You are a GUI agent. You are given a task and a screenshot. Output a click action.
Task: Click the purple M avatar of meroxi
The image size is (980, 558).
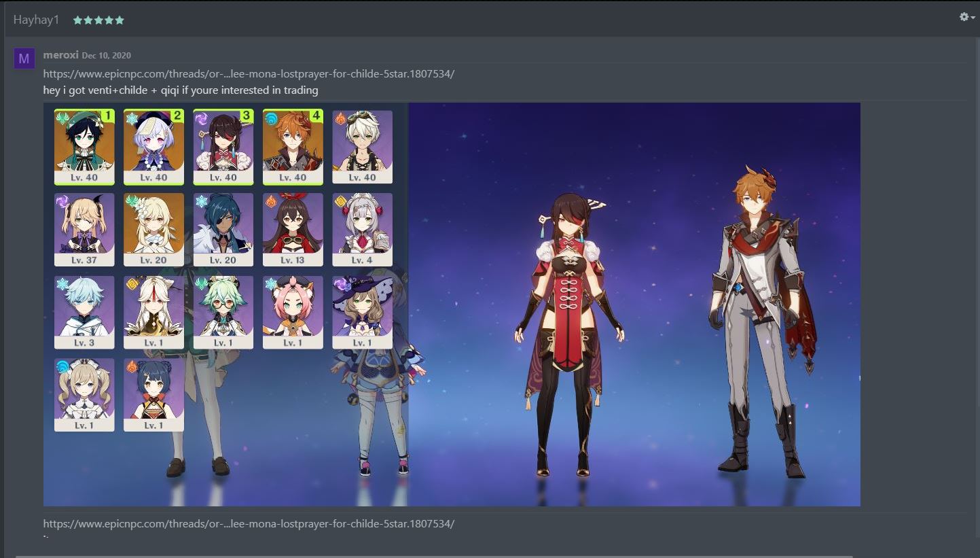coord(24,58)
